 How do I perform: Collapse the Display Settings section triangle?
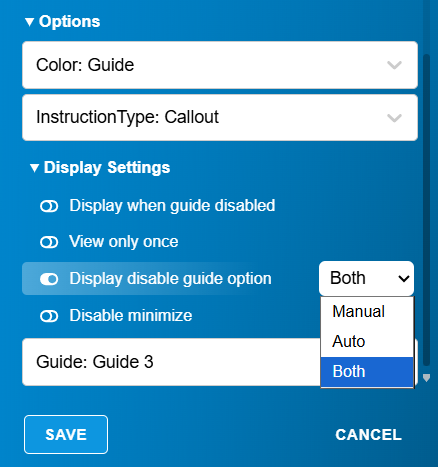(34, 168)
